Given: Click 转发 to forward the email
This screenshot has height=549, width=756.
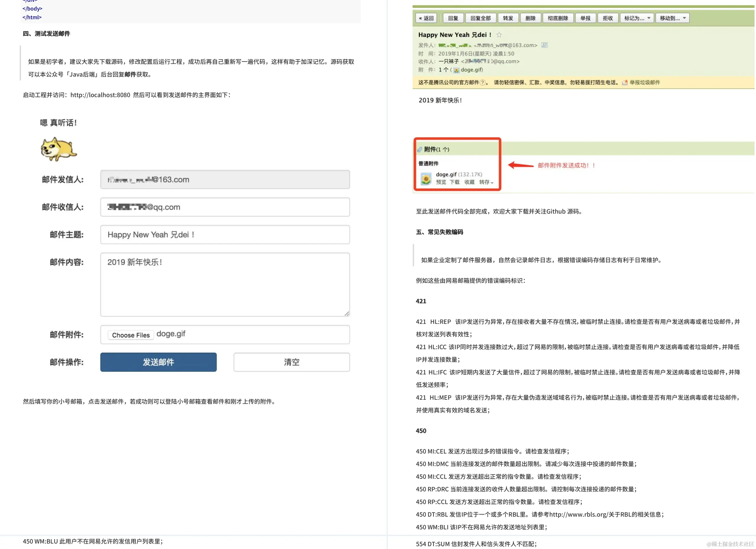Looking at the screenshot, I should 508,18.
